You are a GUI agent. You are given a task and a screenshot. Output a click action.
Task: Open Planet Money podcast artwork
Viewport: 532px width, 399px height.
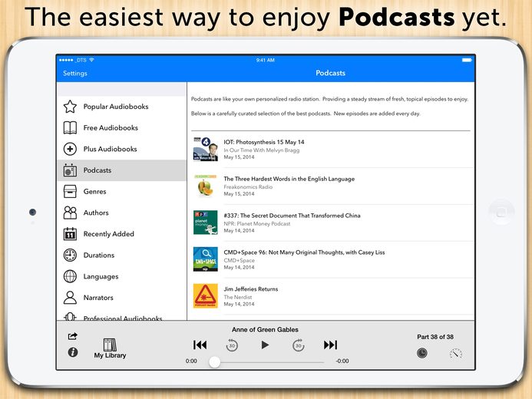pos(205,223)
